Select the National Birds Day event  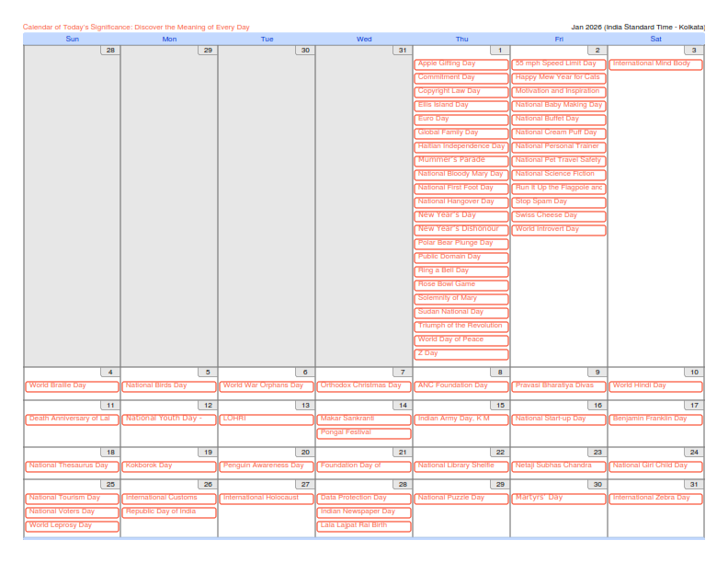click(x=169, y=386)
